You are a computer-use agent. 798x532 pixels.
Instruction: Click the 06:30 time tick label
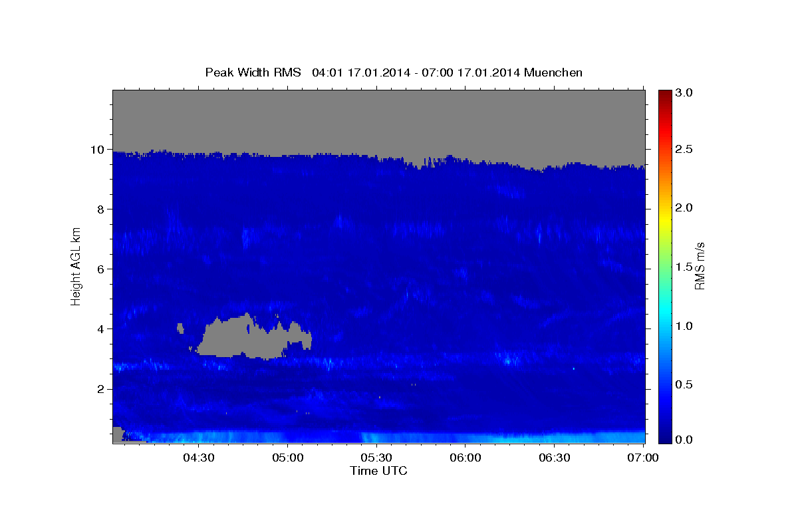tap(555, 458)
